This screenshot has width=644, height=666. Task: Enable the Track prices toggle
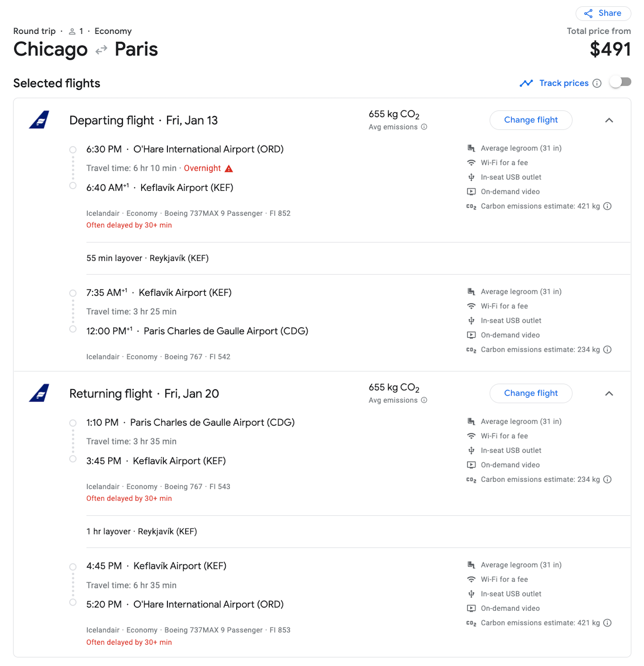(620, 82)
